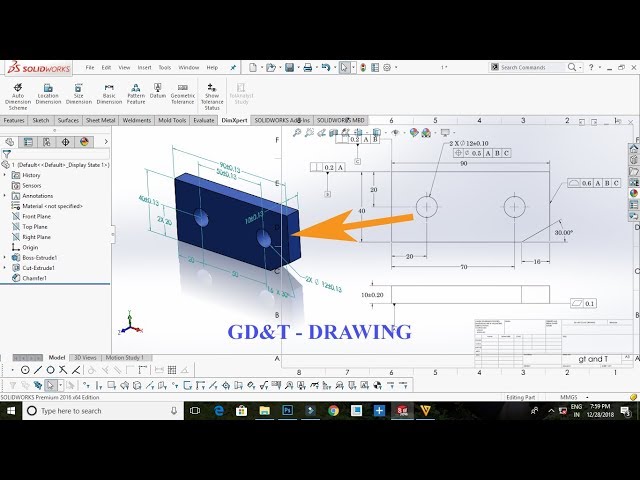The width and height of the screenshot is (640, 480).
Task: Open the File menu
Action: coord(90,67)
